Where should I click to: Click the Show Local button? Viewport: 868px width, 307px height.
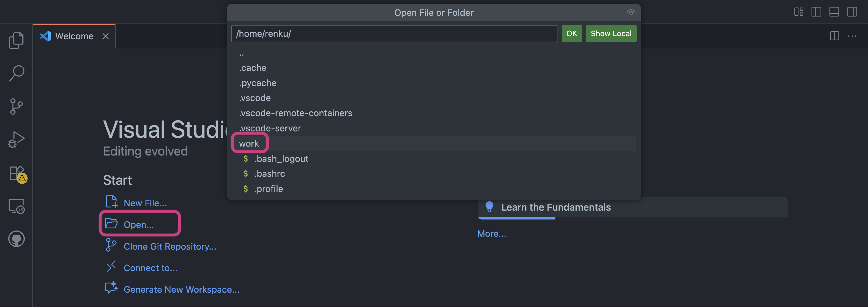(x=611, y=33)
